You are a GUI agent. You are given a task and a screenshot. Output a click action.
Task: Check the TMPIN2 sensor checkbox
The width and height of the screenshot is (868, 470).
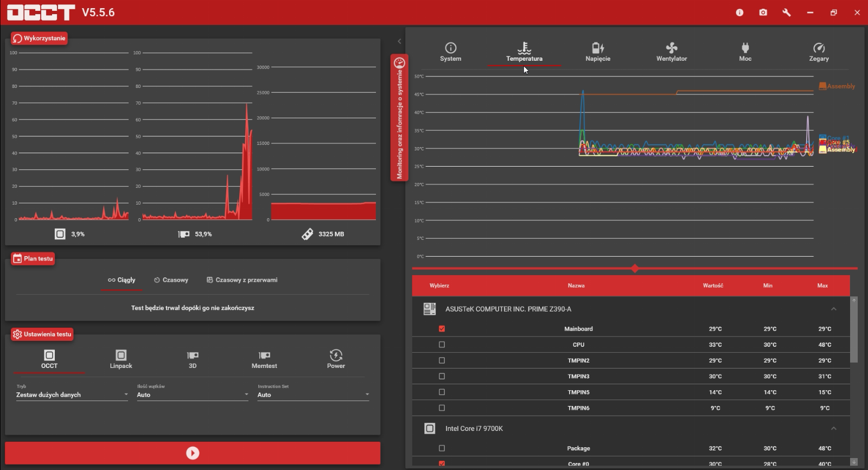(x=442, y=360)
